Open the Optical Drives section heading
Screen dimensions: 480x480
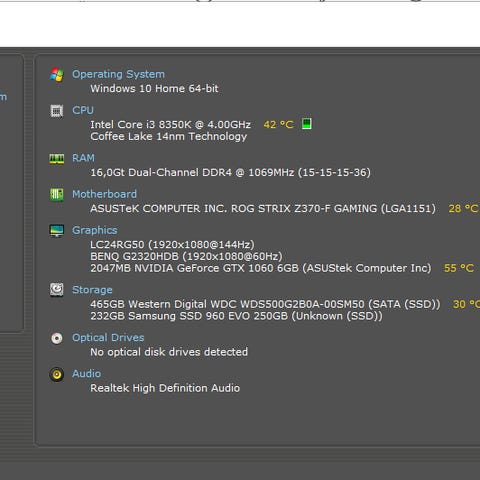(x=108, y=337)
